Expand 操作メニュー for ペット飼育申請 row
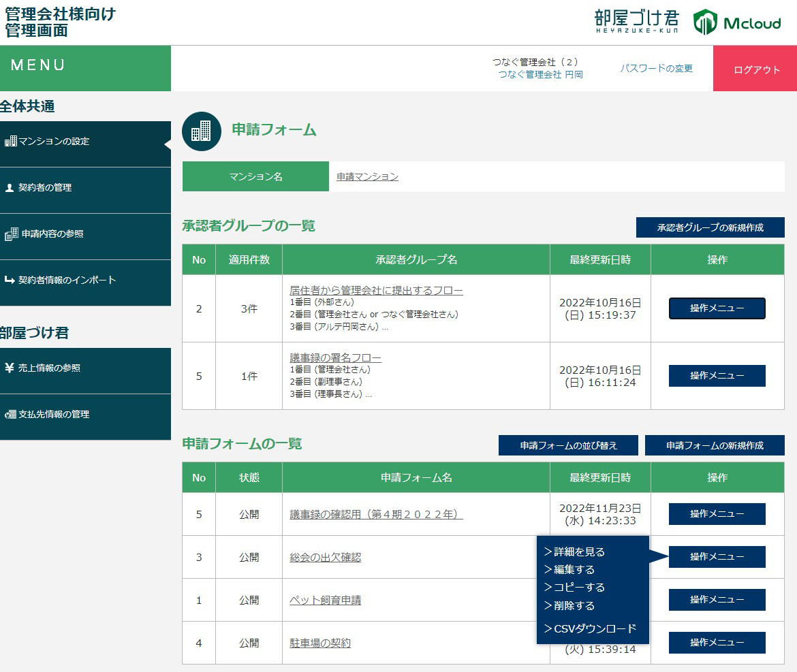Image resolution: width=797 pixels, height=672 pixels. click(717, 600)
